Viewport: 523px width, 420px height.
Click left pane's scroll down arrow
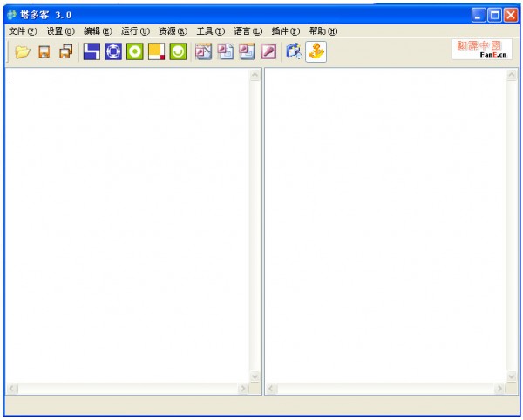(x=255, y=376)
